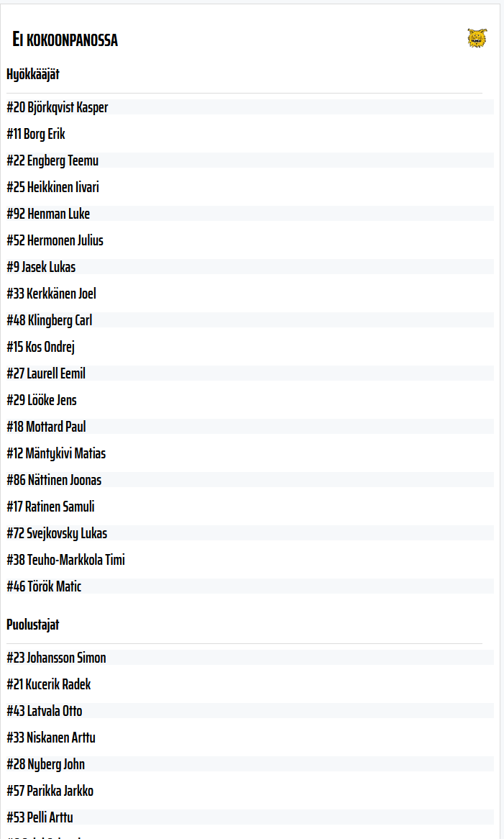504x839 pixels.
Task: Select forward #92 Henman Luke
Action: [48, 214]
